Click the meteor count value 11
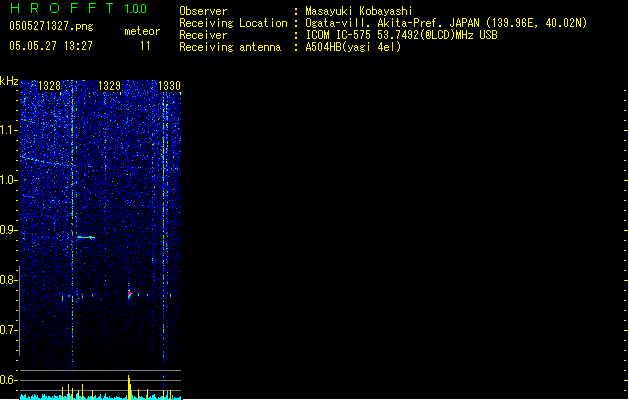Image resolution: width=629 pixels, height=400 pixels. tap(145, 46)
